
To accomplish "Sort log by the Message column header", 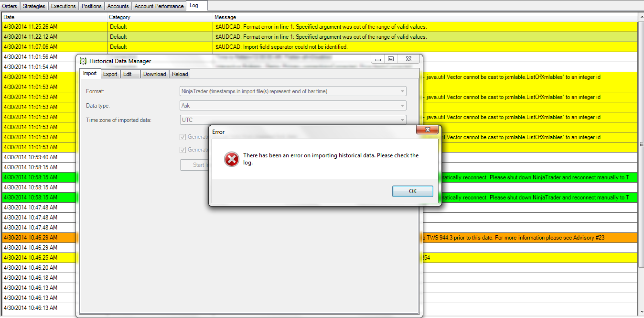I will (425, 17).
